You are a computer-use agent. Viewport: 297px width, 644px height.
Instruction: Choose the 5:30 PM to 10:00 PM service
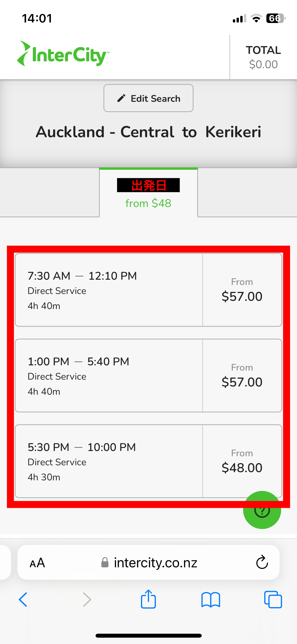pos(109,461)
